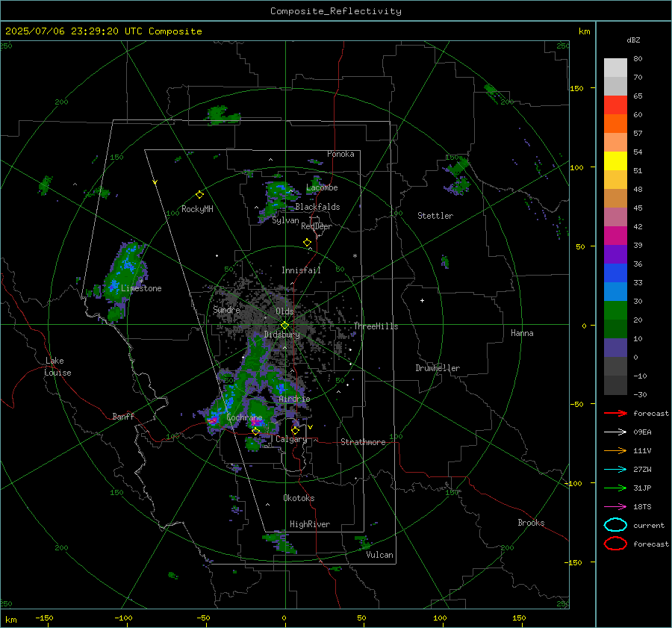Click the dBZ legend heading
The image size is (672, 628).
click(633, 40)
